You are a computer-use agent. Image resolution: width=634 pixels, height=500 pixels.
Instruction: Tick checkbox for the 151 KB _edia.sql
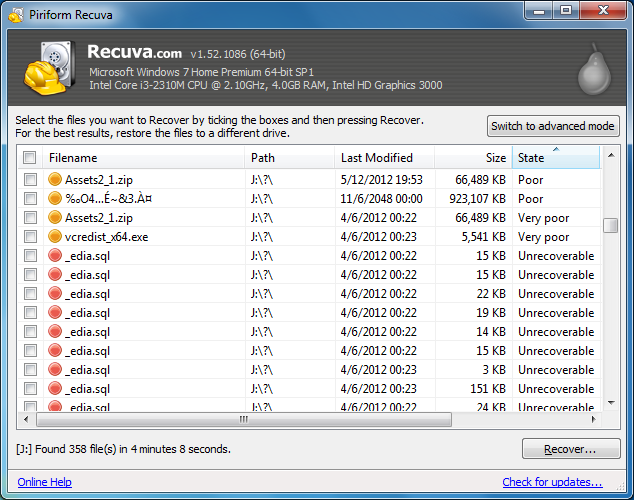pyautogui.click(x=30, y=388)
